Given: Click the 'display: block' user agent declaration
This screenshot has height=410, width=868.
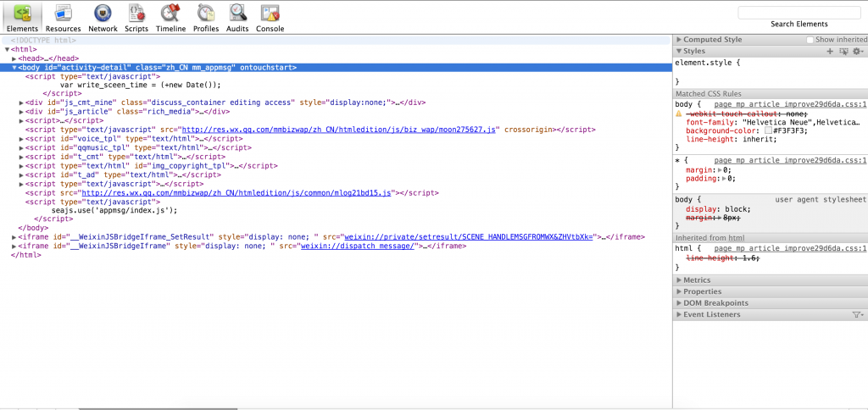Looking at the screenshot, I should 718,209.
